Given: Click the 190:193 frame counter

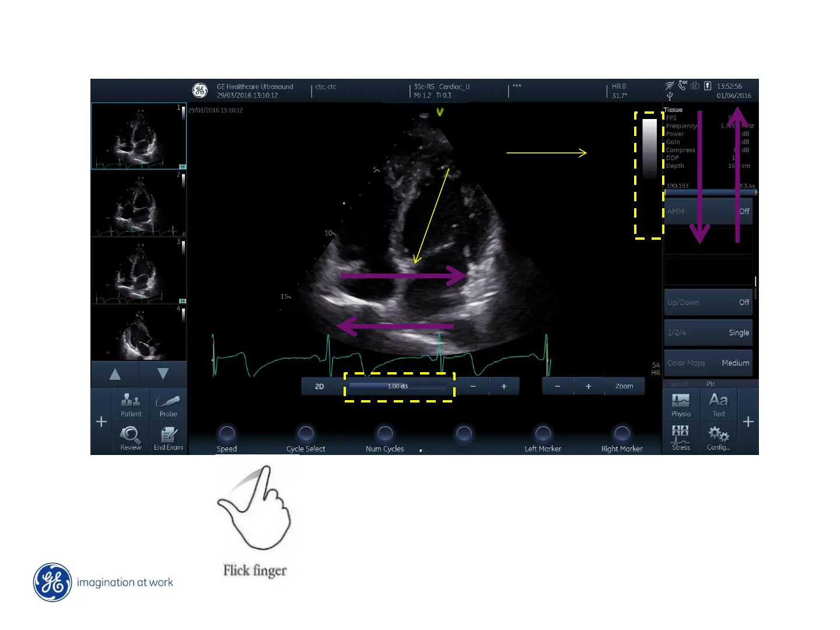Looking at the screenshot, I should coord(677,185).
